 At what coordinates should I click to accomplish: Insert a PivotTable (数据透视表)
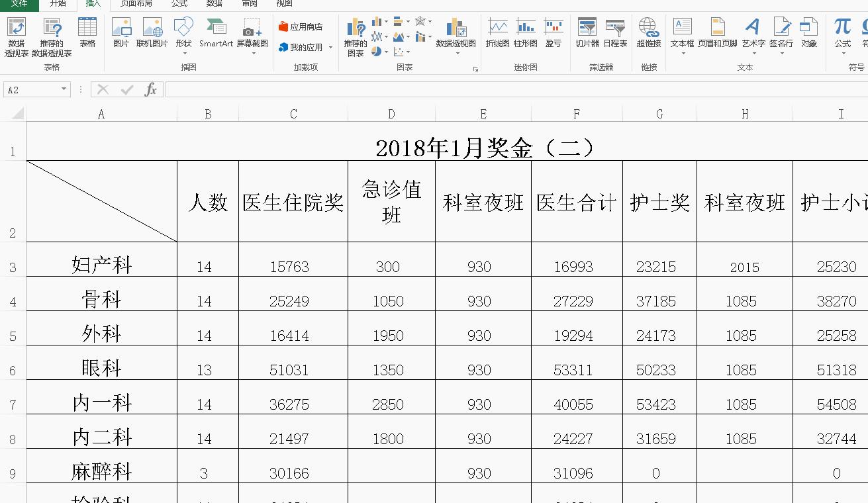pyautogui.click(x=15, y=34)
